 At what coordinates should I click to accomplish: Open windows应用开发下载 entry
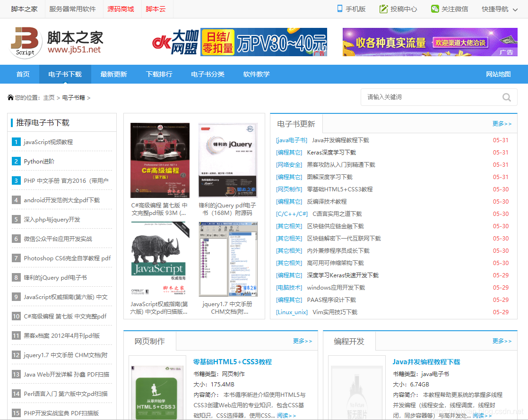point(336,287)
